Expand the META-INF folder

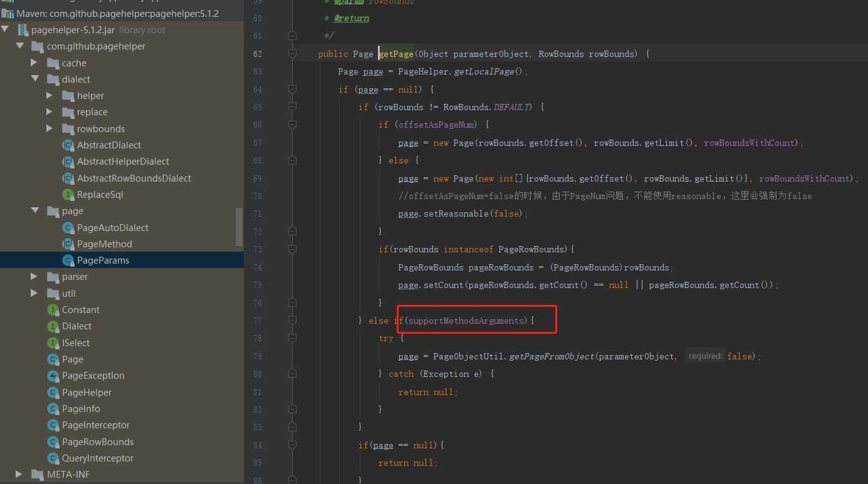(19, 474)
